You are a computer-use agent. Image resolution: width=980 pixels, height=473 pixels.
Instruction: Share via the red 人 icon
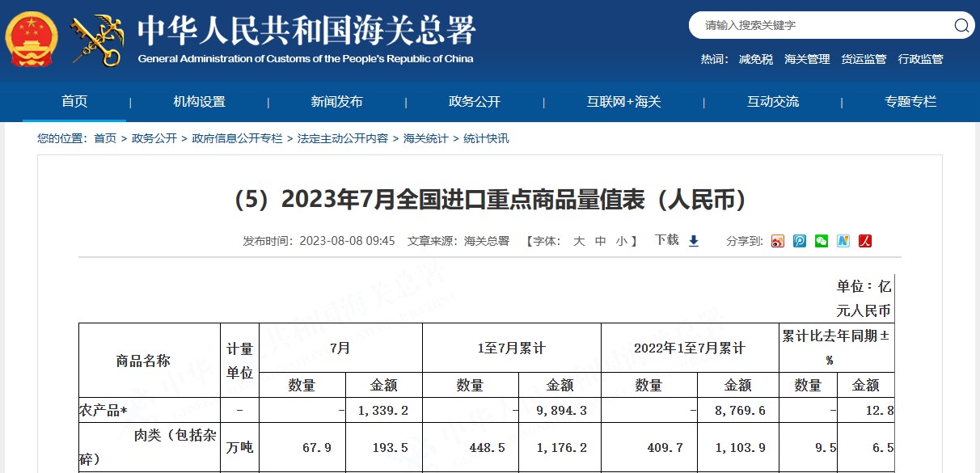click(865, 241)
